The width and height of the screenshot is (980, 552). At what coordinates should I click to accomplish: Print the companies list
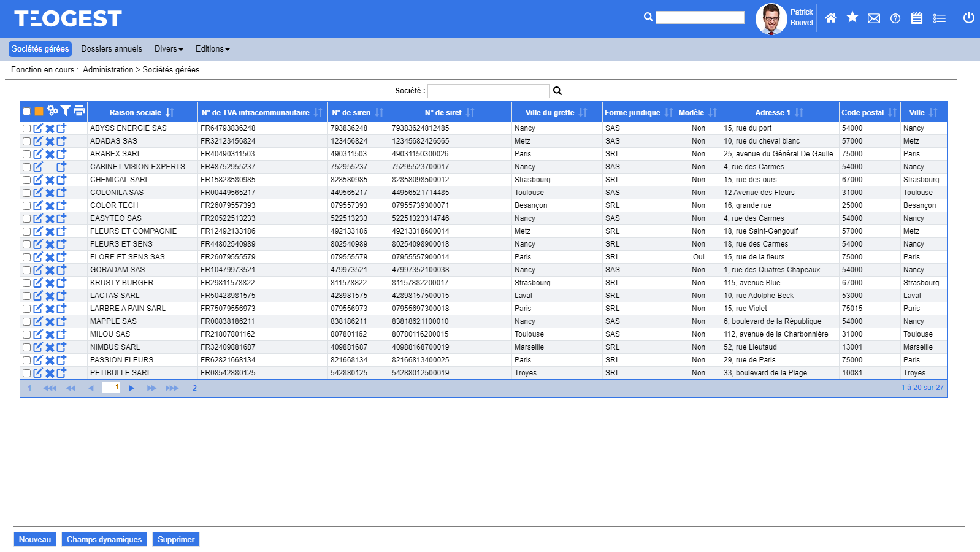(x=79, y=111)
